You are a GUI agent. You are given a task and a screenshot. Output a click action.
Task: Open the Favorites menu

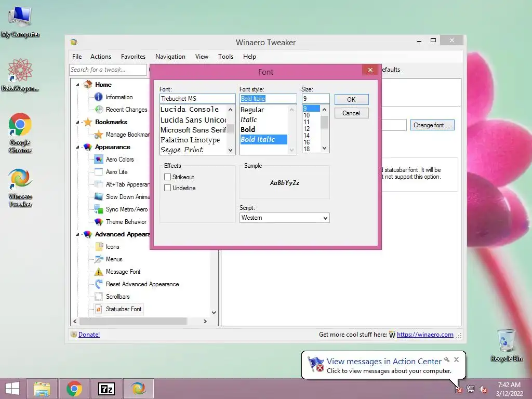coord(134,57)
